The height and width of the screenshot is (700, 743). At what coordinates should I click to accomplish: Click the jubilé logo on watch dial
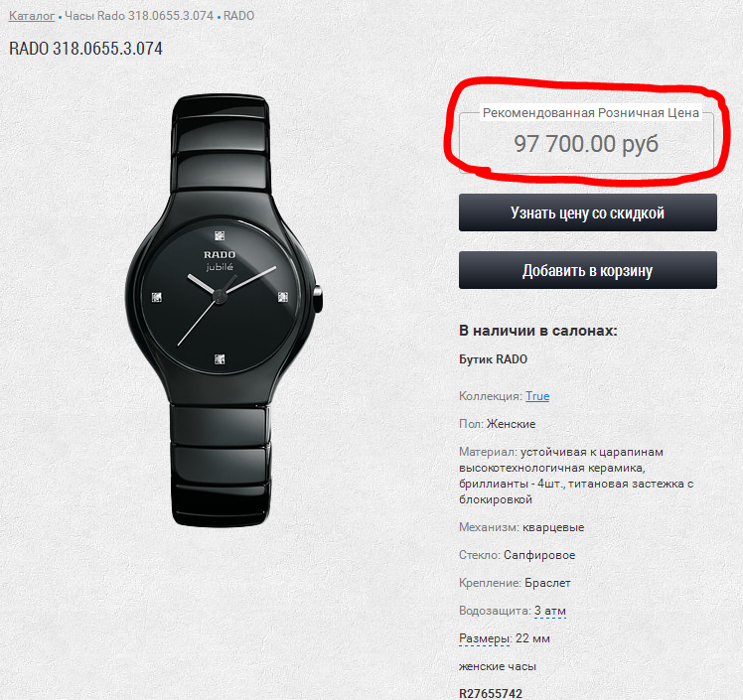pyautogui.click(x=220, y=267)
